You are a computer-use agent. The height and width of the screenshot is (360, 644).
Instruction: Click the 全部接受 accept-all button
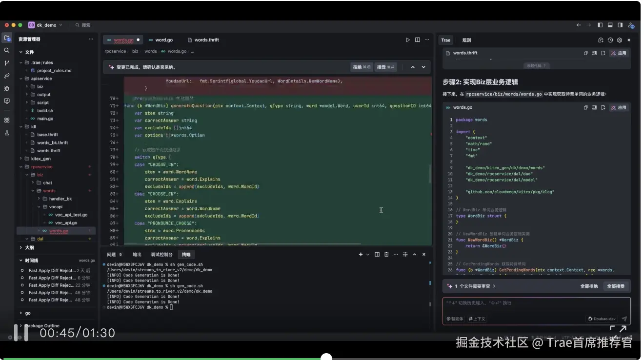click(616, 286)
